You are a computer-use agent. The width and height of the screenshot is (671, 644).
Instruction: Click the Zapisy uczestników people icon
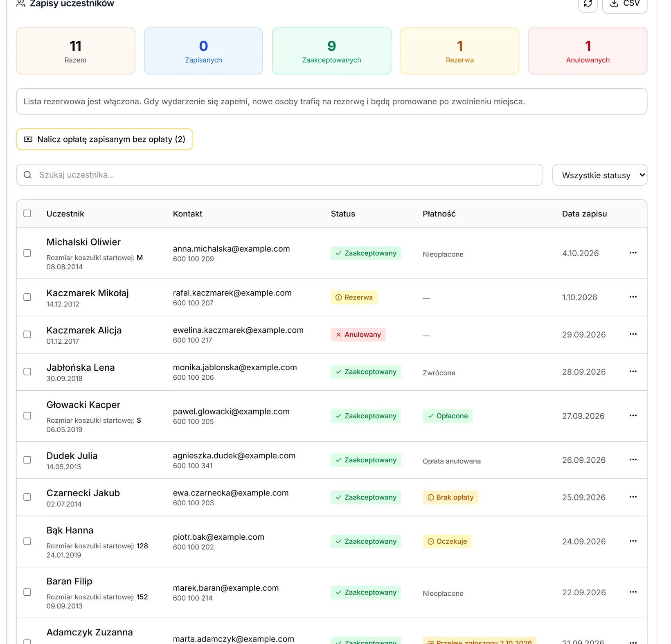[x=21, y=4]
